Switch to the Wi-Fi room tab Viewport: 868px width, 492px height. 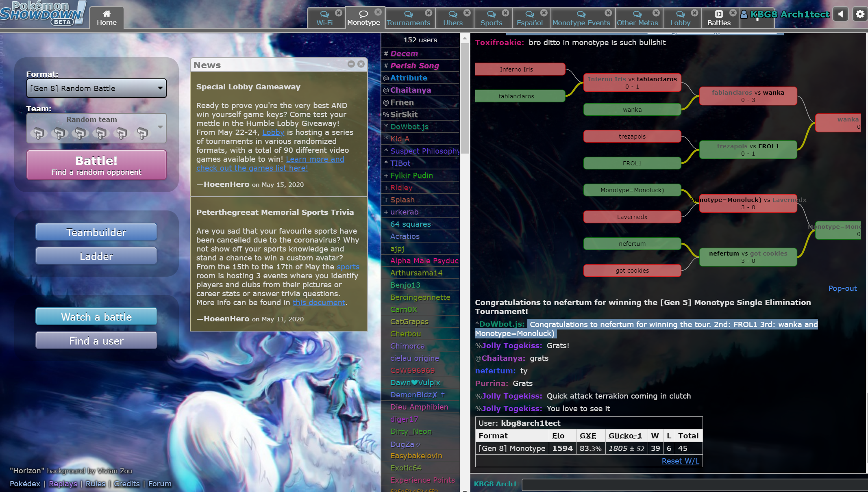(324, 18)
